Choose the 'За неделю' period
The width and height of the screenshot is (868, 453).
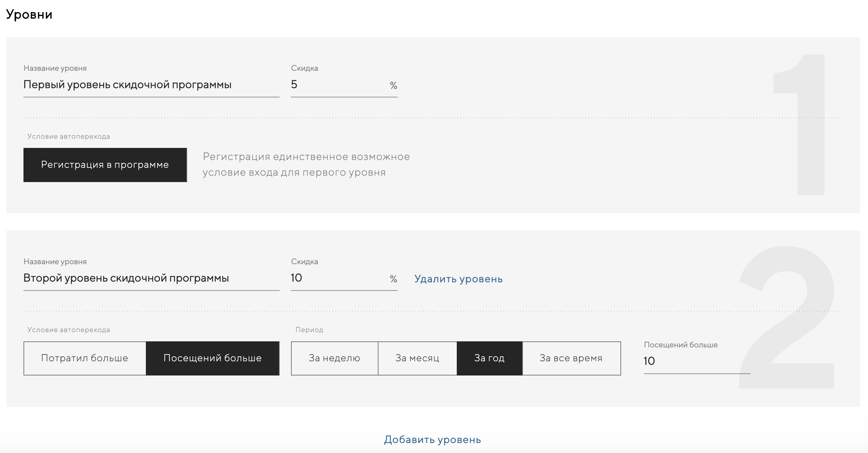click(334, 358)
